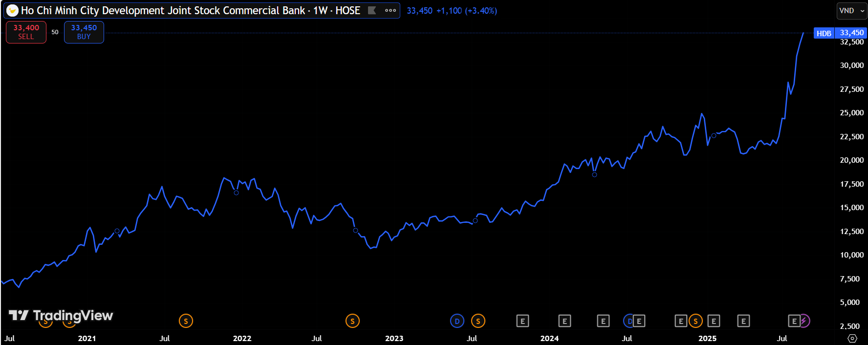
Task: Click the flag icon beside HOSE
Action: (372, 11)
